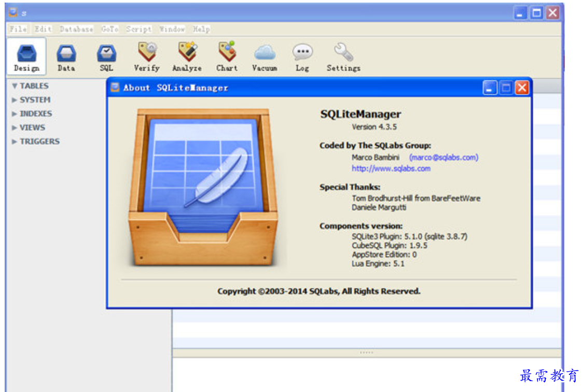Expand the TRIGGERS tree arrow
Viewport: 583px width, 392px height.
tap(15, 142)
